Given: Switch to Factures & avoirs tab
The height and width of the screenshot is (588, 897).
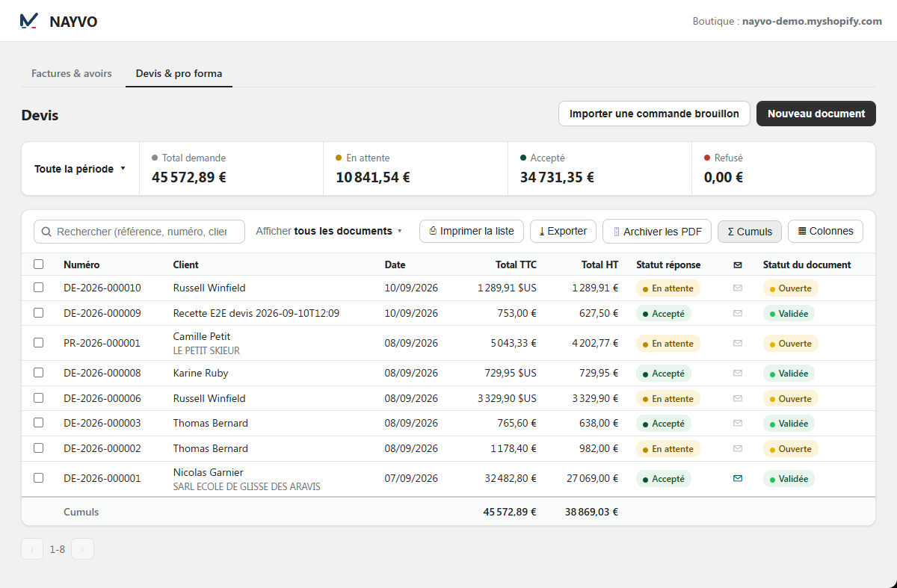Looking at the screenshot, I should [72, 73].
